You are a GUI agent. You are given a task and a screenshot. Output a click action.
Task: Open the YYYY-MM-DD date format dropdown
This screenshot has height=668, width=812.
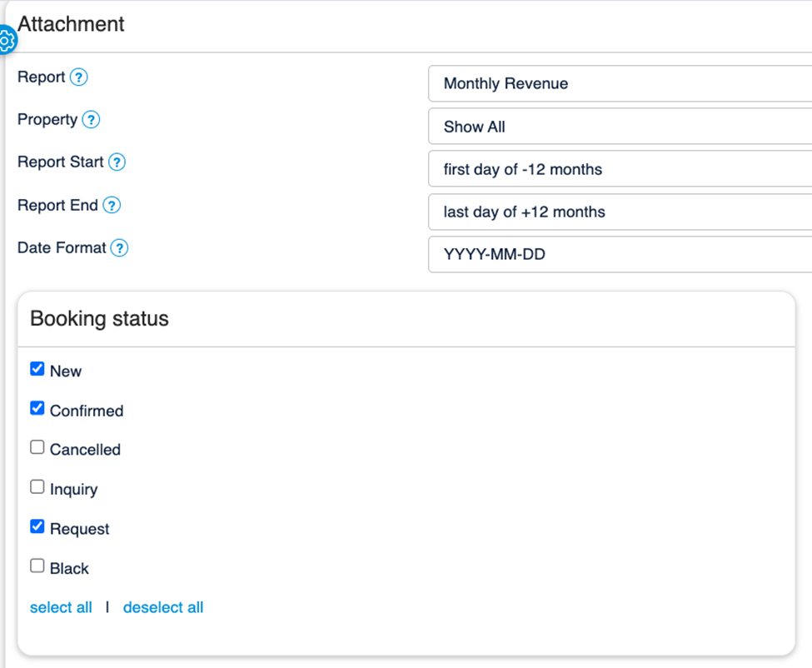[620, 255]
